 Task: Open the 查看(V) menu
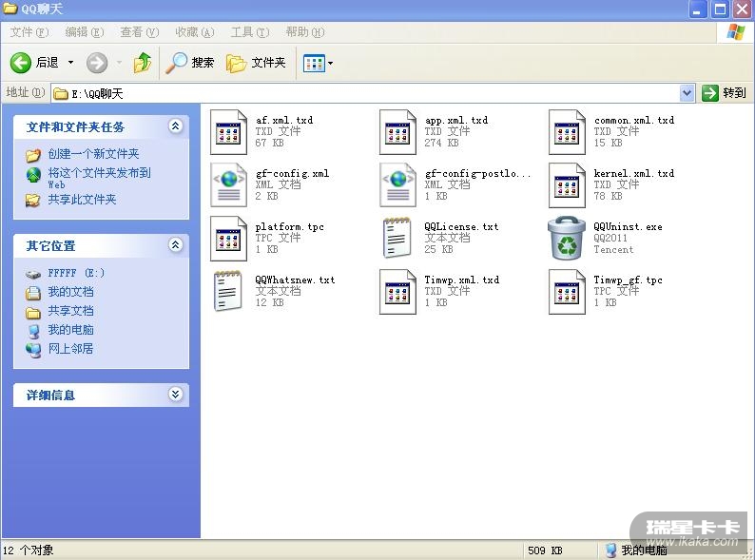(x=139, y=32)
